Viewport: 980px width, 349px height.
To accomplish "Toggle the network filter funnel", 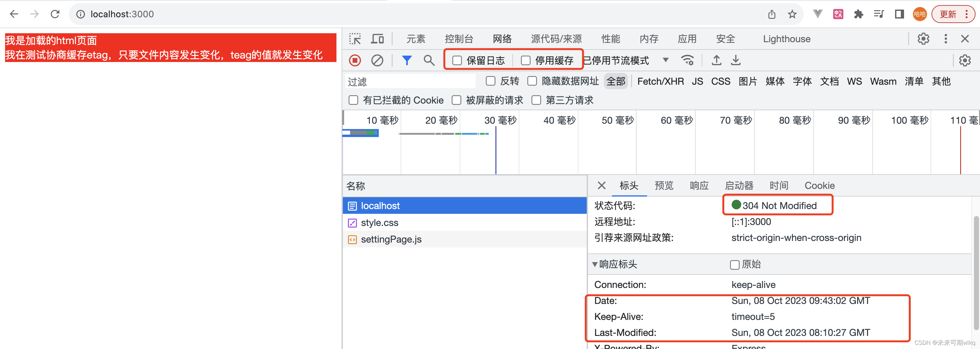I will 407,61.
